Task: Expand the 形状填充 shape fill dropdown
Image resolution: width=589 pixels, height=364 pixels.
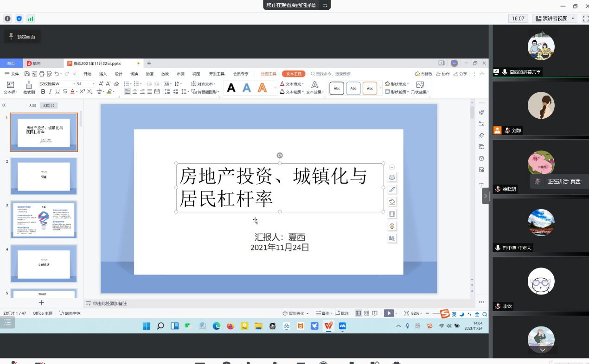Action: (408, 84)
